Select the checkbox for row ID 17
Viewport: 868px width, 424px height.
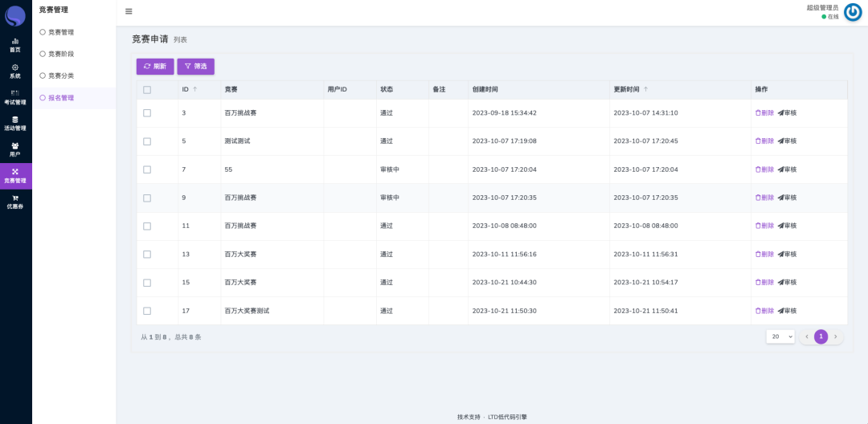click(147, 311)
